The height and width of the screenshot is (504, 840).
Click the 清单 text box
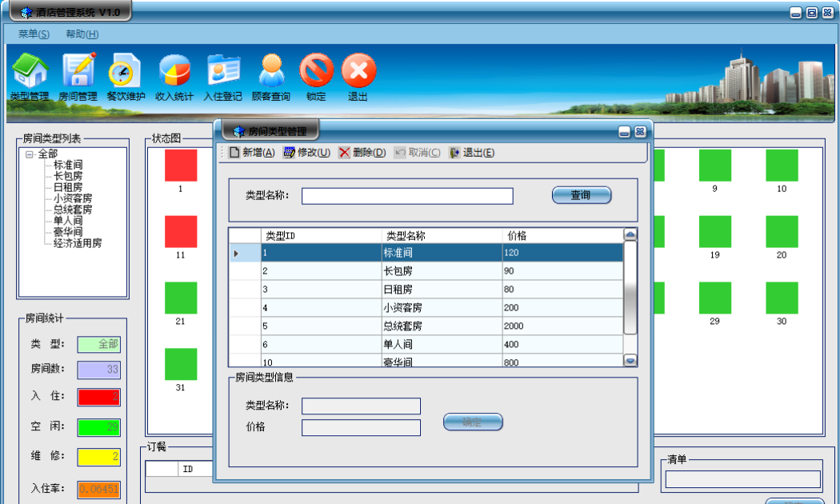click(743, 479)
